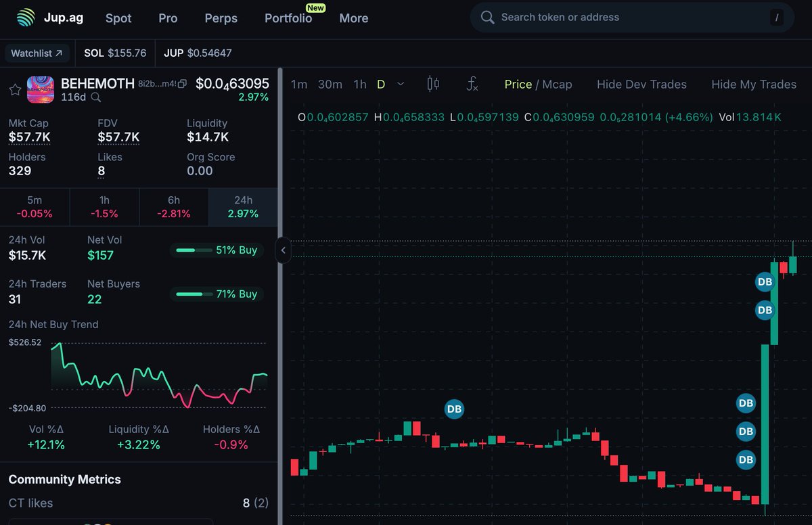This screenshot has height=525, width=812.
Task: Click the Net Buyers 22 value
Action: coord(94,299)
